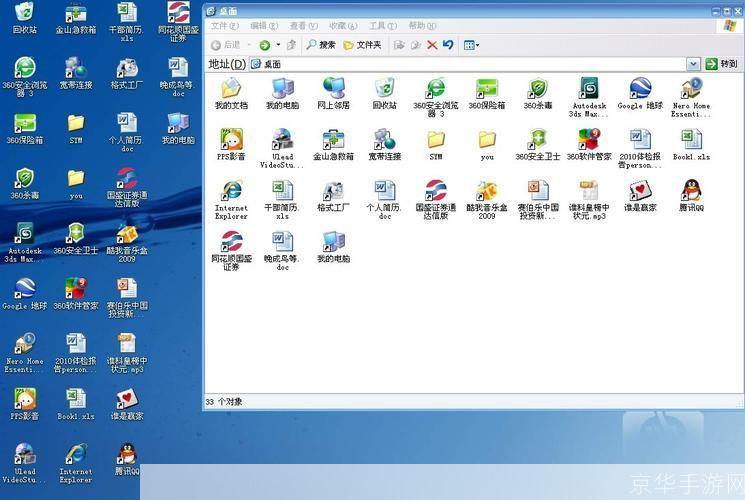Open the 文件(F) menu
745x500 pixels.
click(224, 26)
